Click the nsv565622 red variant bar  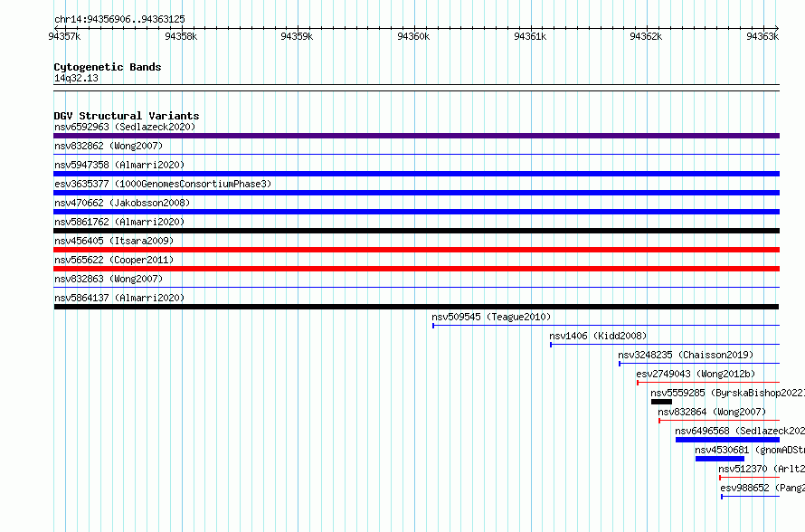416,269
